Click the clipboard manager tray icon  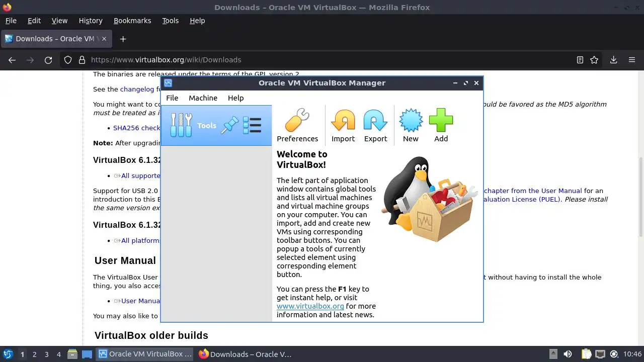click(x=586, y=354)
